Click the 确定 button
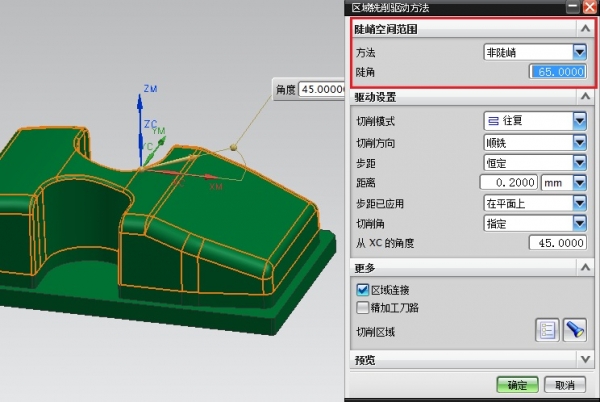 tap(517, 385)
